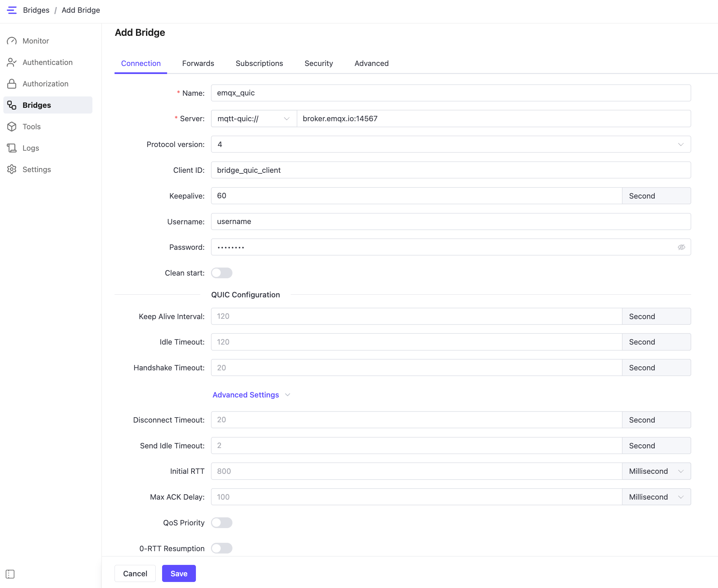
Task: Click the Save button
Action: (x=178, y=574)
